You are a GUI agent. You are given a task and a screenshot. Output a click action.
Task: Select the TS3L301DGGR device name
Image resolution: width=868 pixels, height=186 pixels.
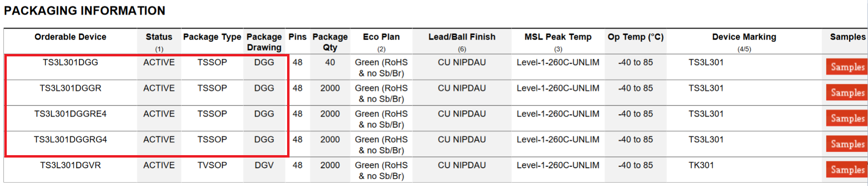point(70,88)
